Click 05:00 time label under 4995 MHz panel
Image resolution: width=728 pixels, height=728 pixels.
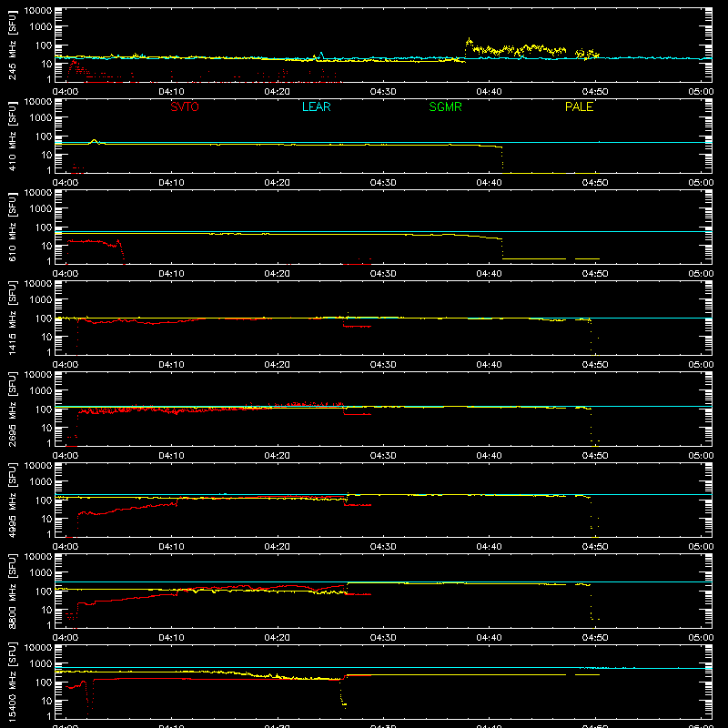coord(701,547)
